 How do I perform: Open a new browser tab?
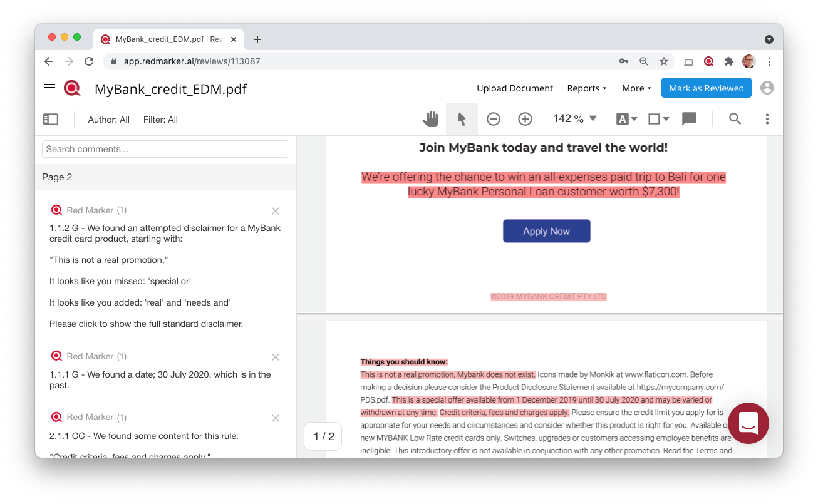(x=257, y=39)
